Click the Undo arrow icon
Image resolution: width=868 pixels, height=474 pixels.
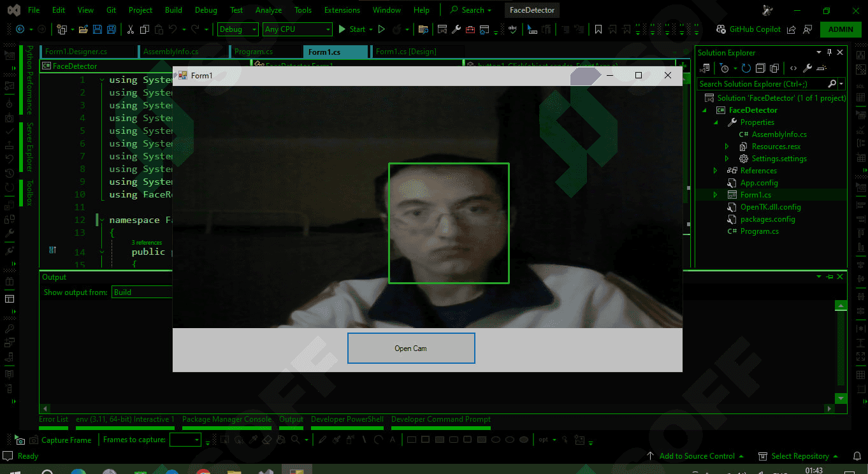tap(173, 29)
